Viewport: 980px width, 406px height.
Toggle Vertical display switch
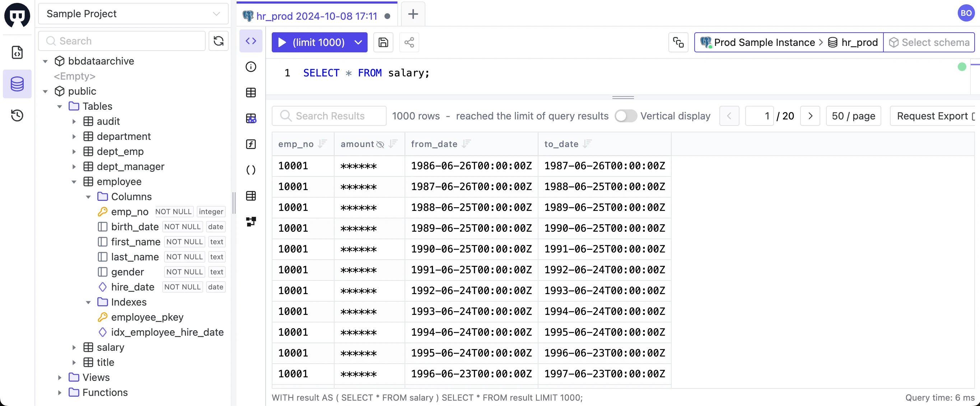point(625,116)
